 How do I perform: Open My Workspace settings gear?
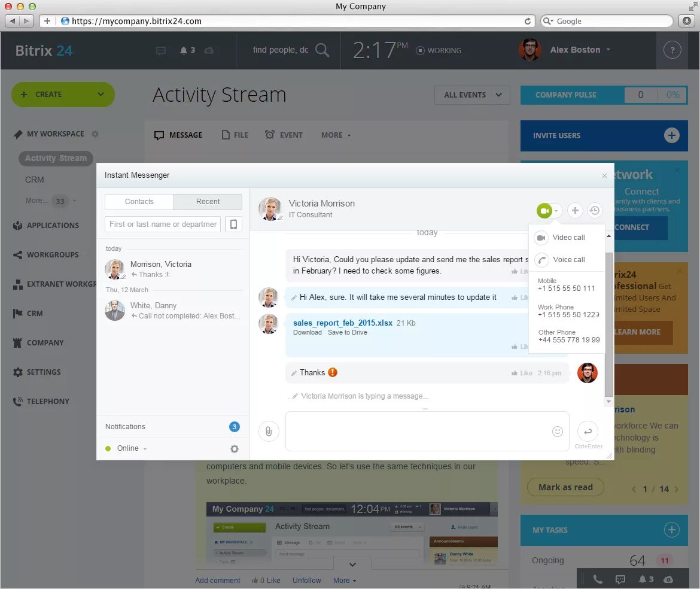click(95, 134)
